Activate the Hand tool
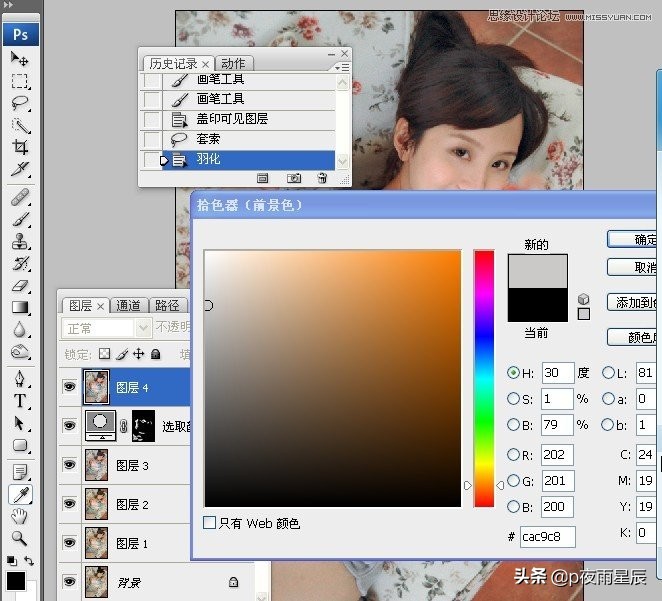The width and height of the screenshot is (662, 601). tap(19, 516)
